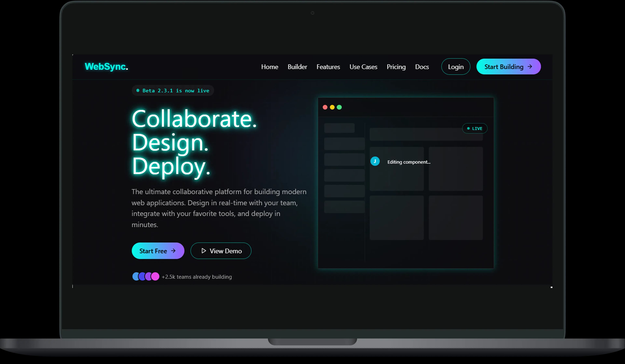The height and width of the screenshot is (364, 625).
Task: Click the green dot in mockup window
Action: click(x=339, y=107)
